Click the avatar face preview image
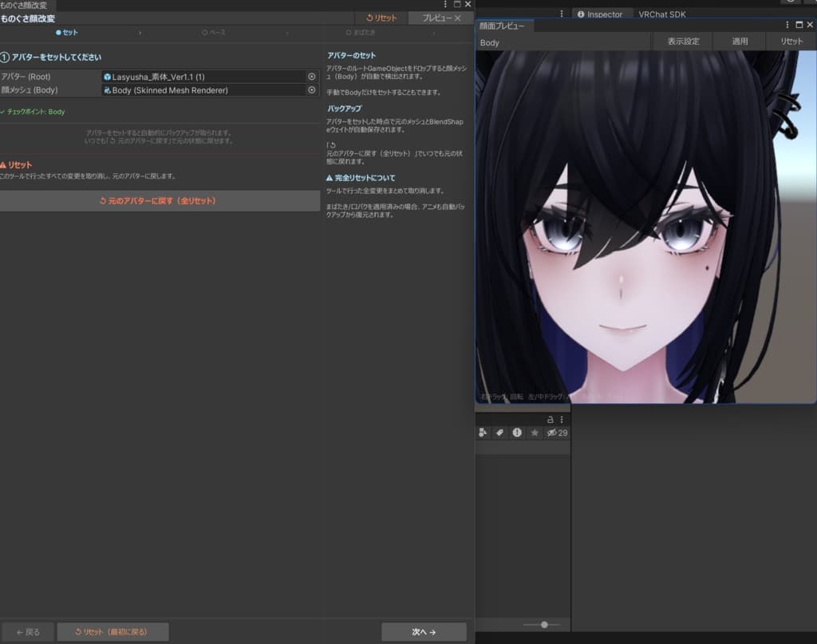This screenshot has height=644, width=817. coord(645,227)
